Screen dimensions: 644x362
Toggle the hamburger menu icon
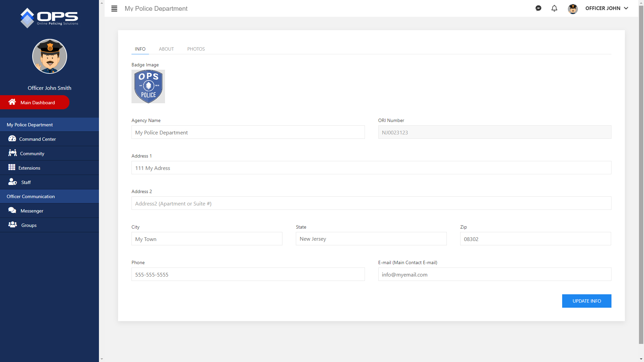pos(114,9)
